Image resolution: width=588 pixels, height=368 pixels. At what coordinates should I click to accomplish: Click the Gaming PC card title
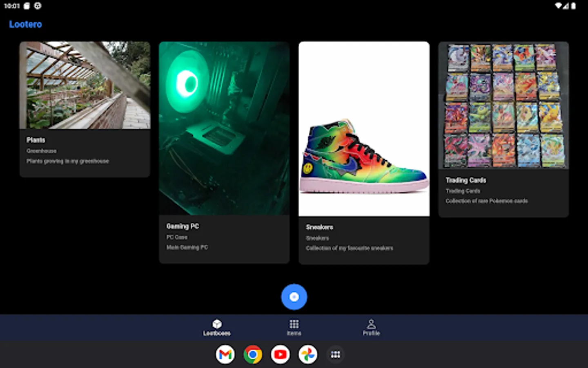[x=183, y=227]
